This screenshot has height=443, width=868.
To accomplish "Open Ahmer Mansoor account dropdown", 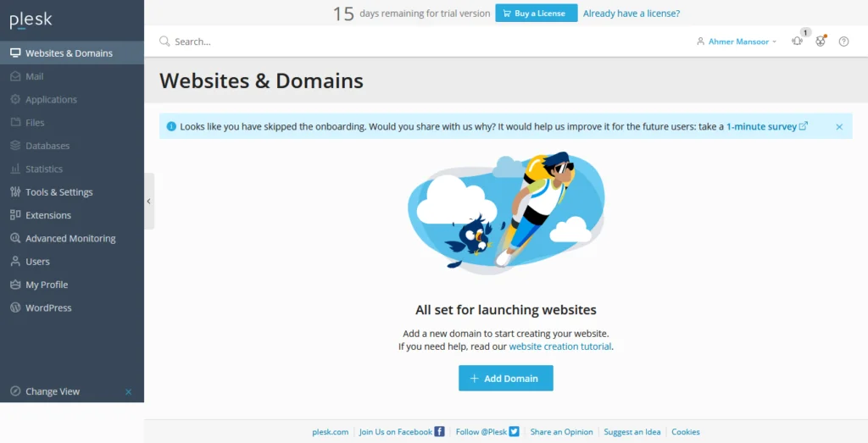I will point(737,42).
